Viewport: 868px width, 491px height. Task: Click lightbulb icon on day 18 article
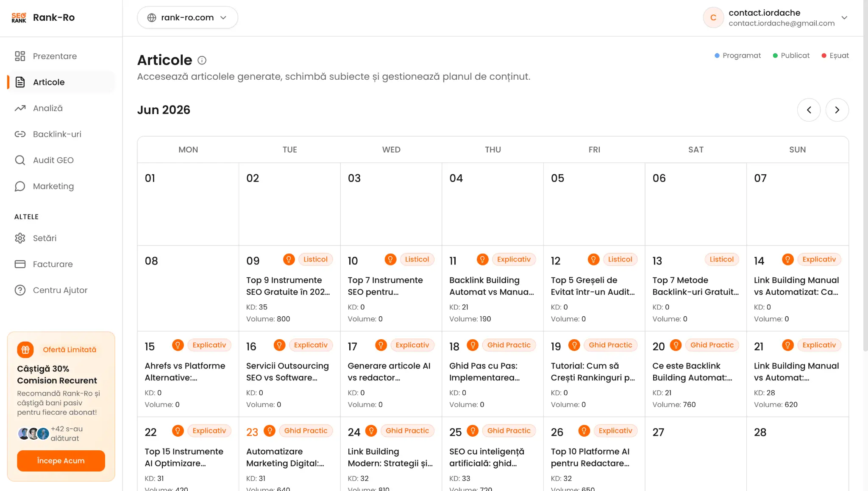click(473, 345)
